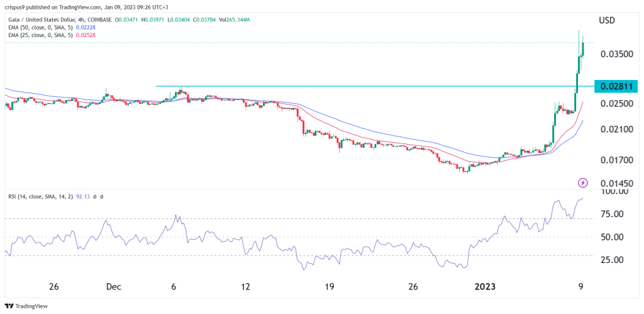
Task: Click the Dec date label on time axis
Action: [113, 286]
